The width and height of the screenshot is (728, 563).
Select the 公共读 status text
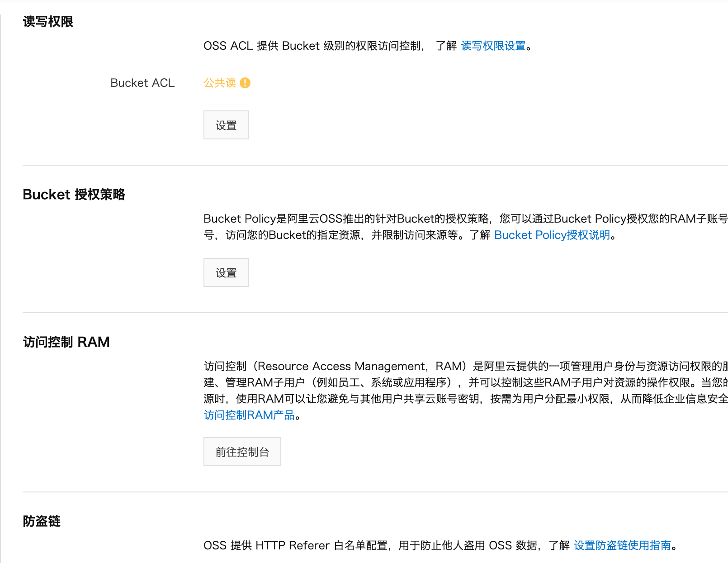(x=219, y=83)
